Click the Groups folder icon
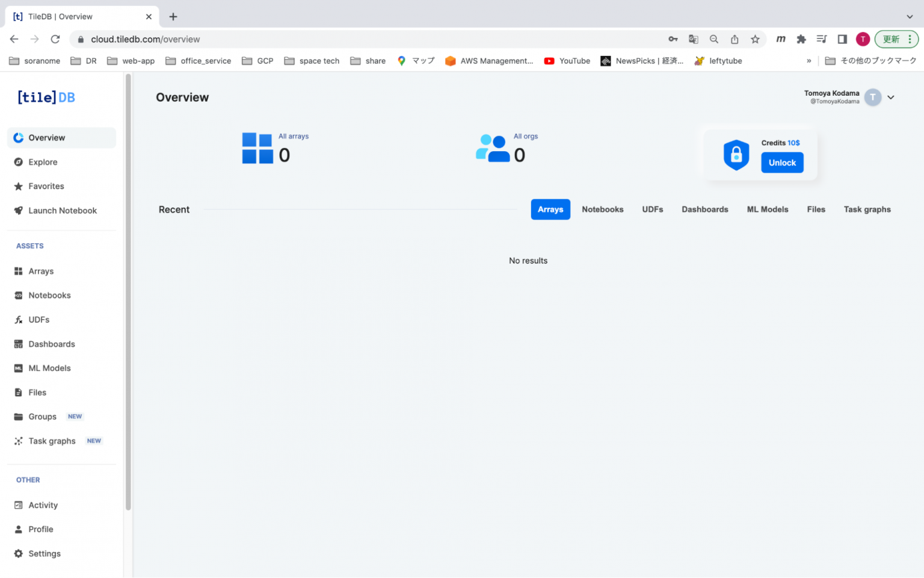The image size is (924, 578). tap(19, 417)
